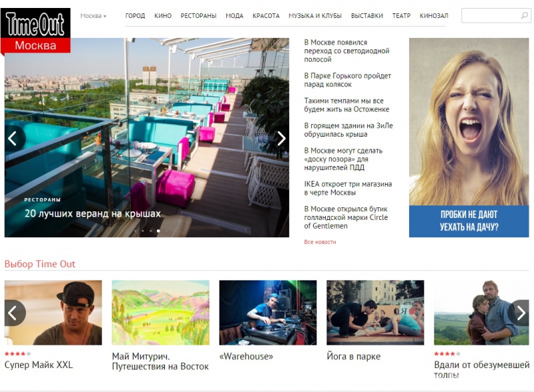Open the Москва city selector dropdown
The height and width of the screenshot is (392, 534).
click(x=93, y=16)
